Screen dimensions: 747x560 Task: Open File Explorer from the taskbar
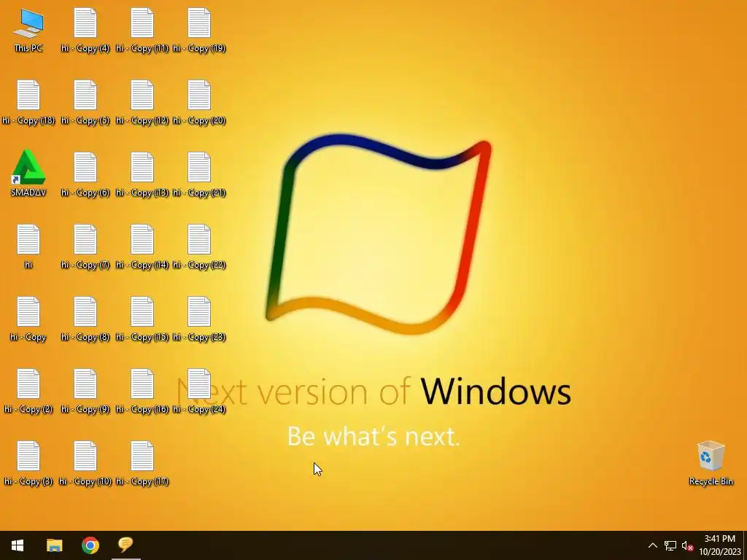tap(54, 545)
